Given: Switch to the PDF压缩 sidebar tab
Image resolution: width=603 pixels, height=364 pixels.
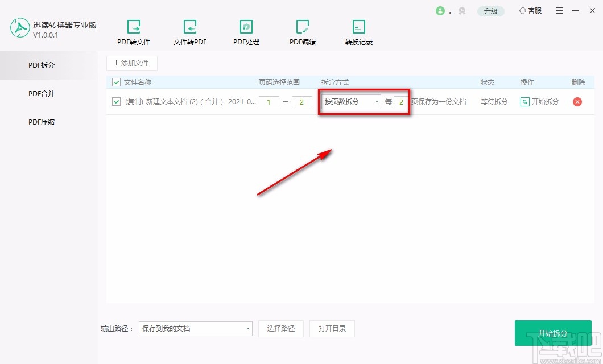Looking at the screenshot, I should click(40, 121).
